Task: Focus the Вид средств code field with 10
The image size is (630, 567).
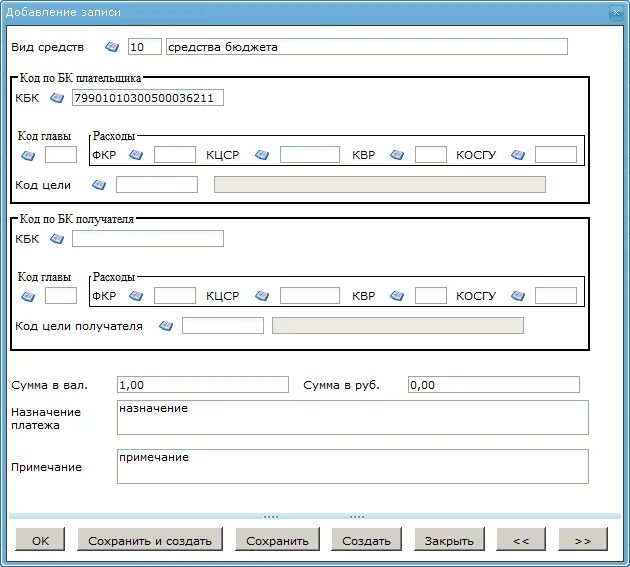Action: coord(145,47)
